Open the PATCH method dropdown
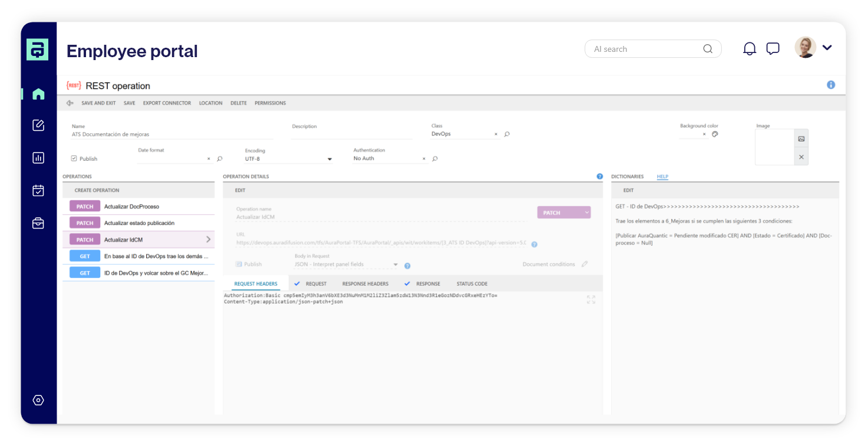This screenshot has height=446, width=868. 563,212
